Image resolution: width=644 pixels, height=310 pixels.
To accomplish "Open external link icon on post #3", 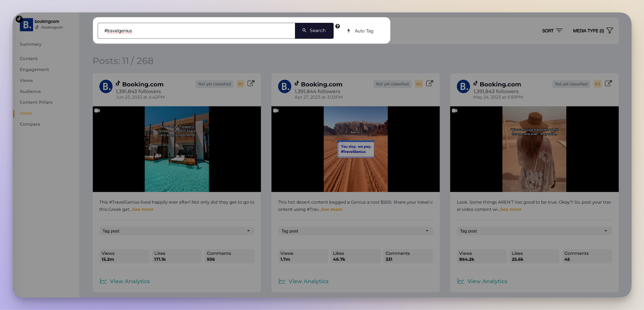I will (608, 83).
